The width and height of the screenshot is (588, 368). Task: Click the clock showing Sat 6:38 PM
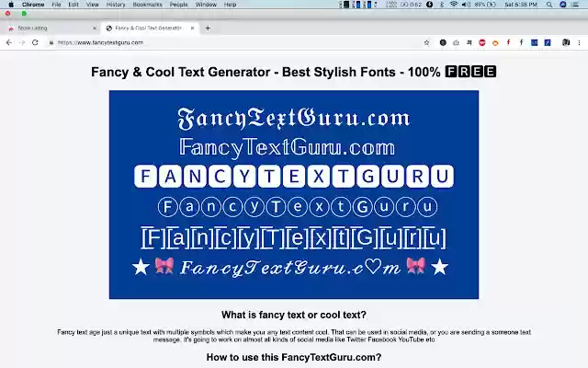click(x=521, y=5)
